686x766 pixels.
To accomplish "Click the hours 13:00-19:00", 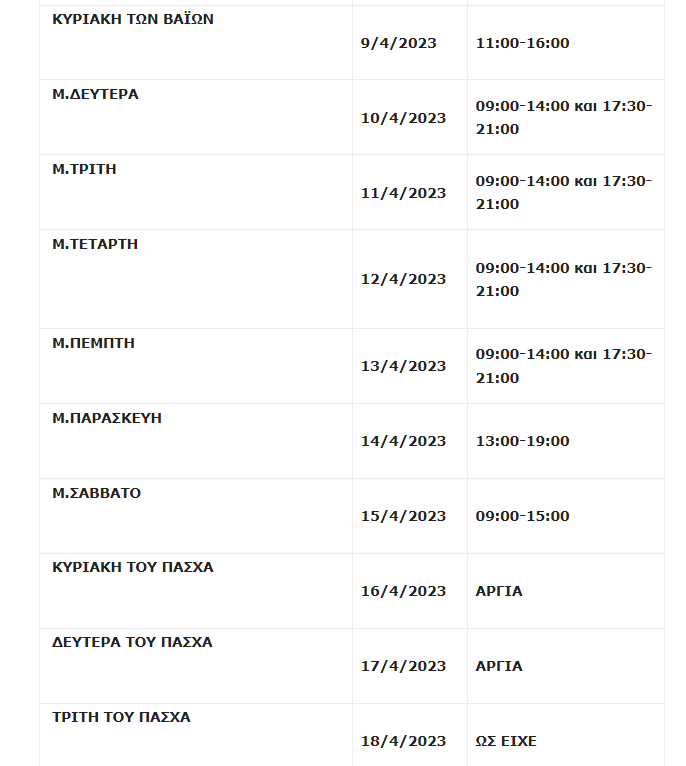I will [522, 441].
